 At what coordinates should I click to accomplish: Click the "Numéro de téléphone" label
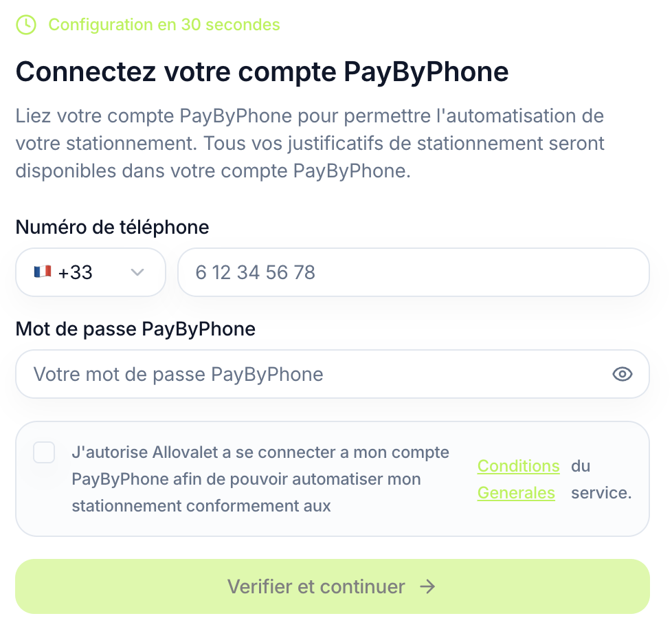pos(112,227)
